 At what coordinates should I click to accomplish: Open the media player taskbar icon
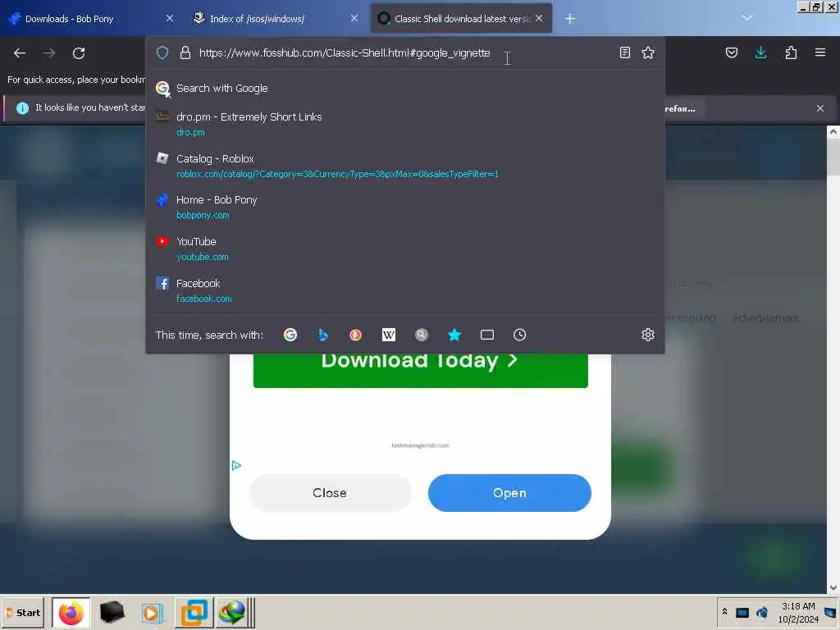pos(152,612)
